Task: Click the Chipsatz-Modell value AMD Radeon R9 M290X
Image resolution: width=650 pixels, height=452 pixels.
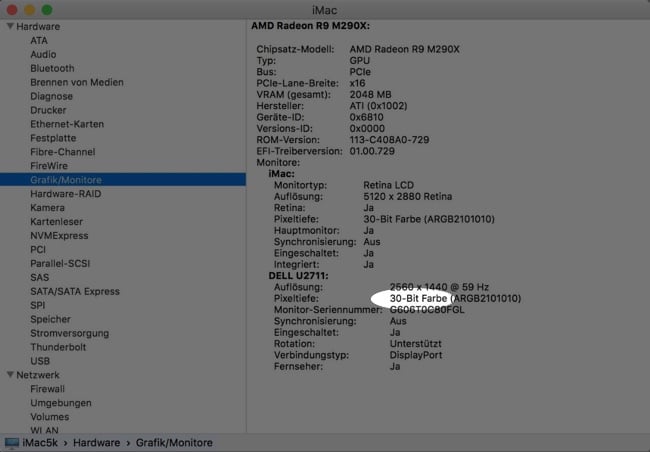Action: click(404, 49)
